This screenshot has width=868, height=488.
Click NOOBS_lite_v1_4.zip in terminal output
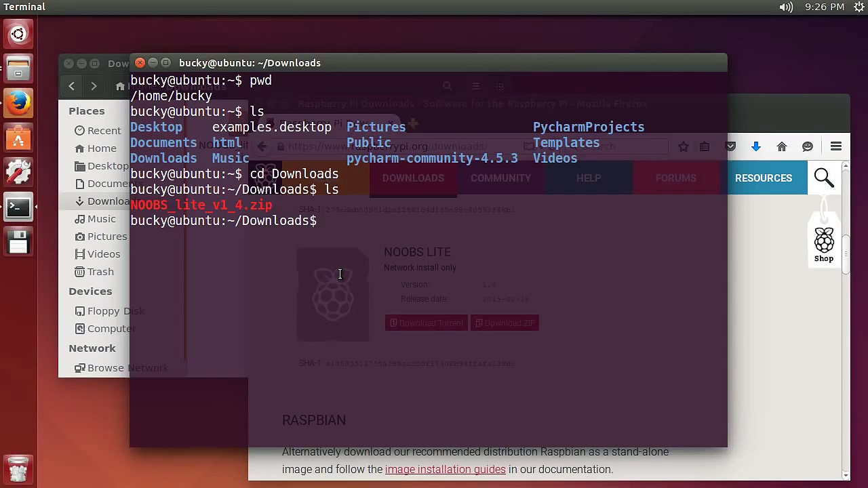tap(201, 205)
